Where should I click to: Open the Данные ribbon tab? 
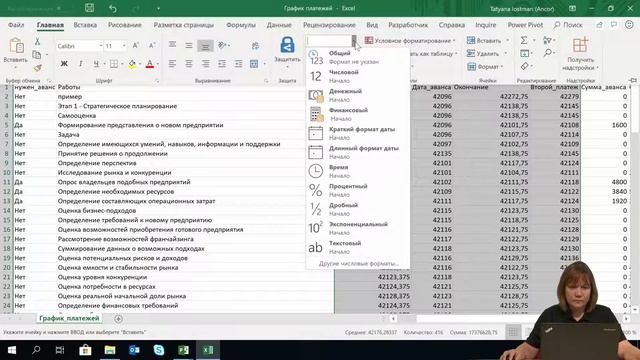click(279, 25)
